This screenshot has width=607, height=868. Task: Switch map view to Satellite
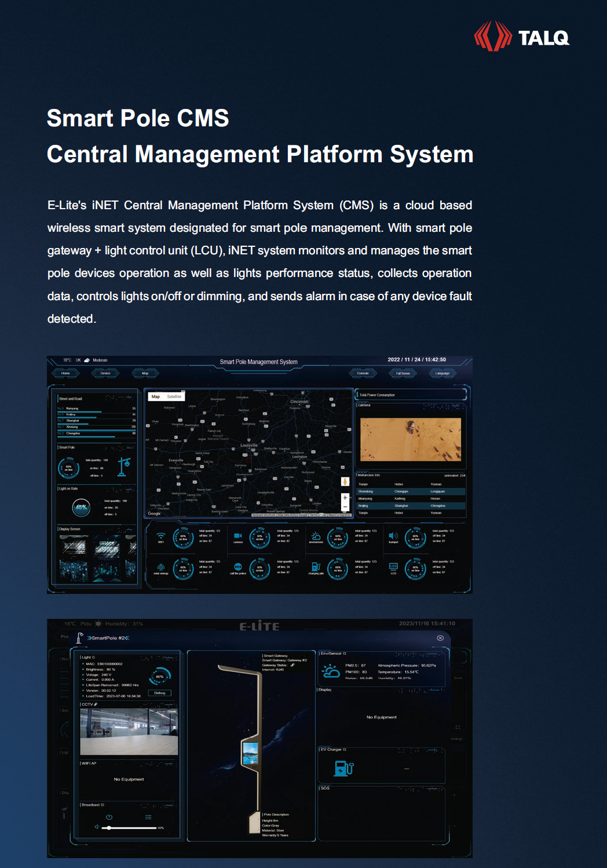174,397
